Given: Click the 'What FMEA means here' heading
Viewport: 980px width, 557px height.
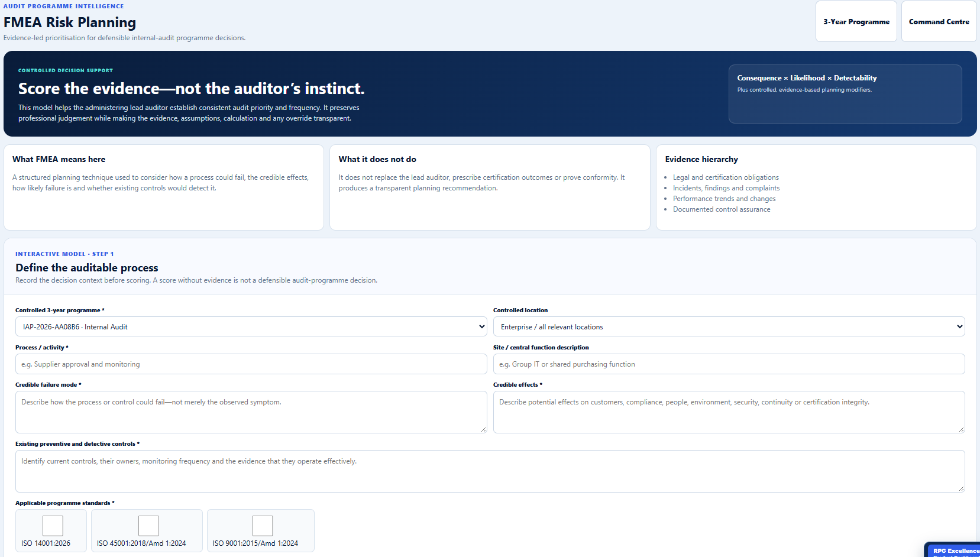Looking at the screenshot, I should pyautogui.click(x=59, y=159).
